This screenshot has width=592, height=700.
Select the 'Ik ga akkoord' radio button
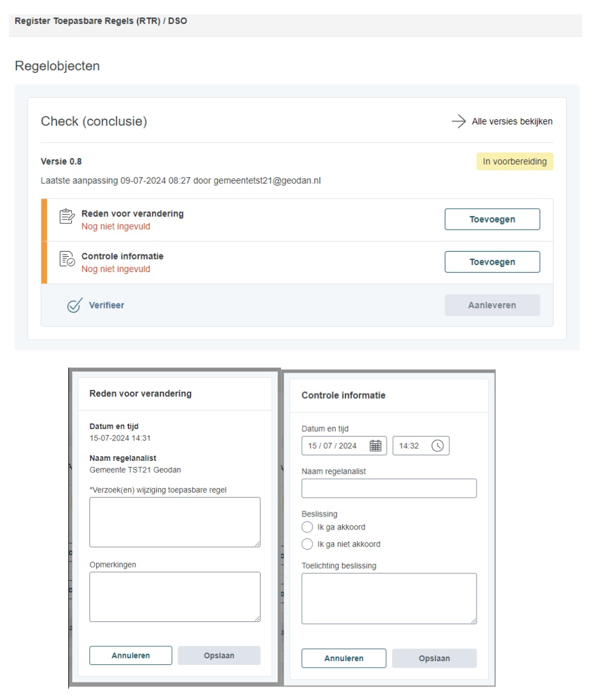(x=308, y=527)
